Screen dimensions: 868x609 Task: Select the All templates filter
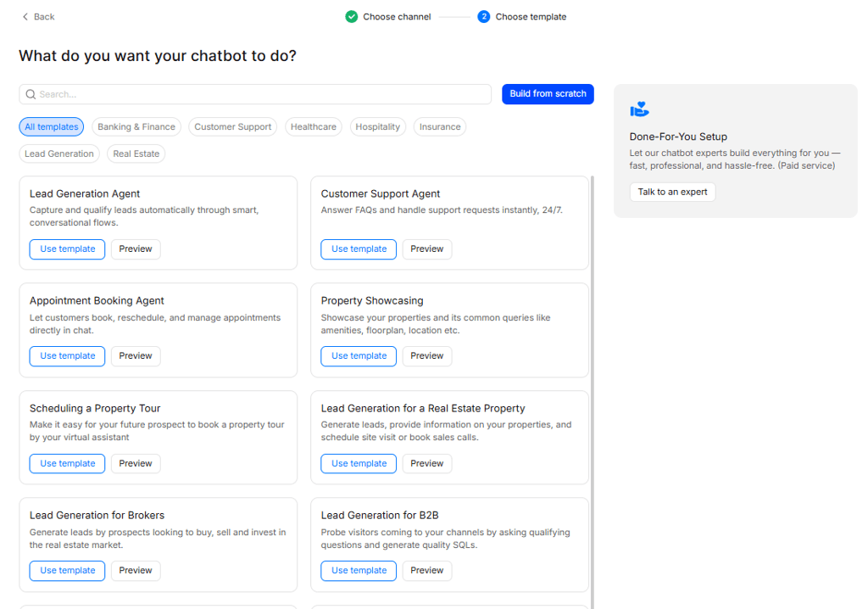pyautogui.click(x=52, y=127)
